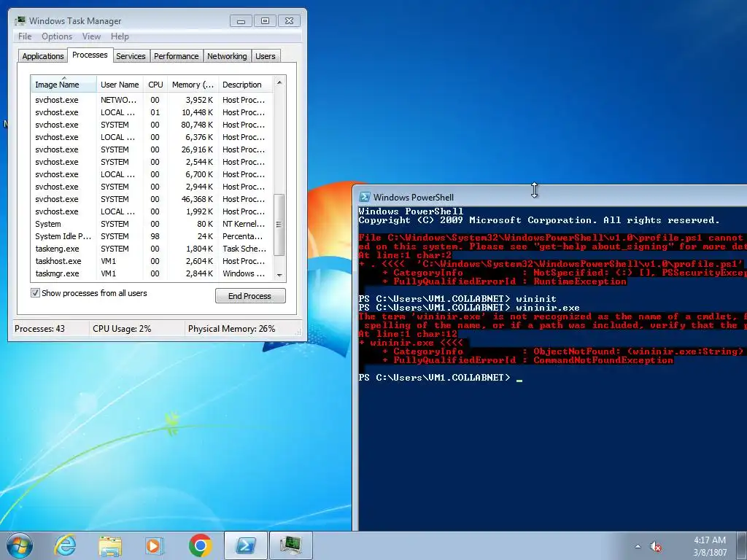747x560 pixels.
Task: Click the Windows PowerShell title bar
Action: [550, 197]
